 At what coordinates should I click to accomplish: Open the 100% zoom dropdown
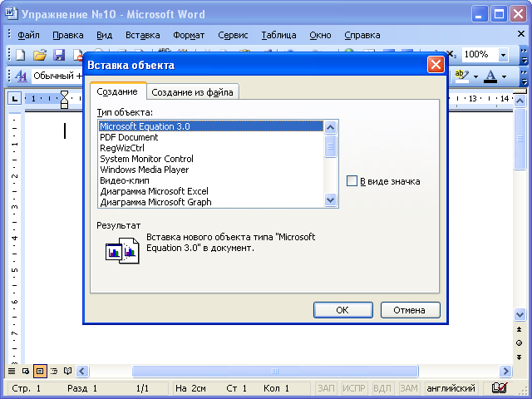pos(503,55)
